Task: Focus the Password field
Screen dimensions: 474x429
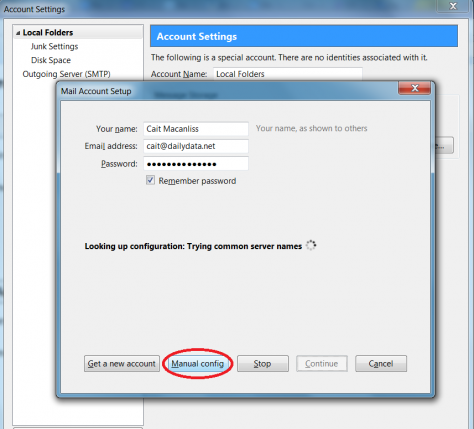Action: 196,164
